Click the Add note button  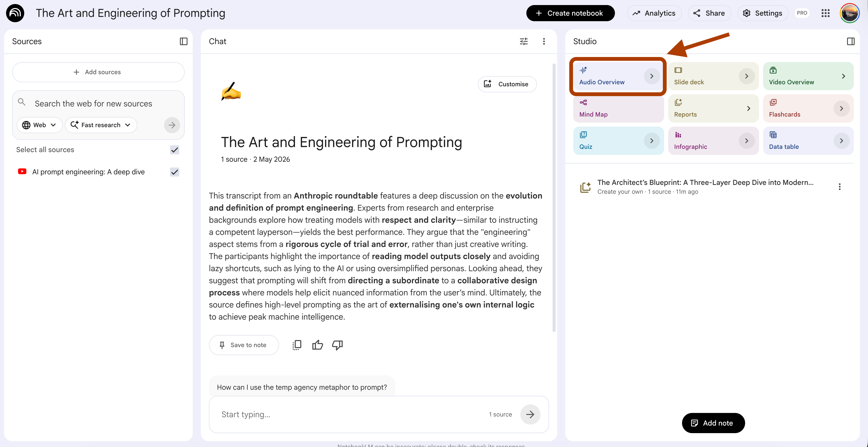point(713,423)
